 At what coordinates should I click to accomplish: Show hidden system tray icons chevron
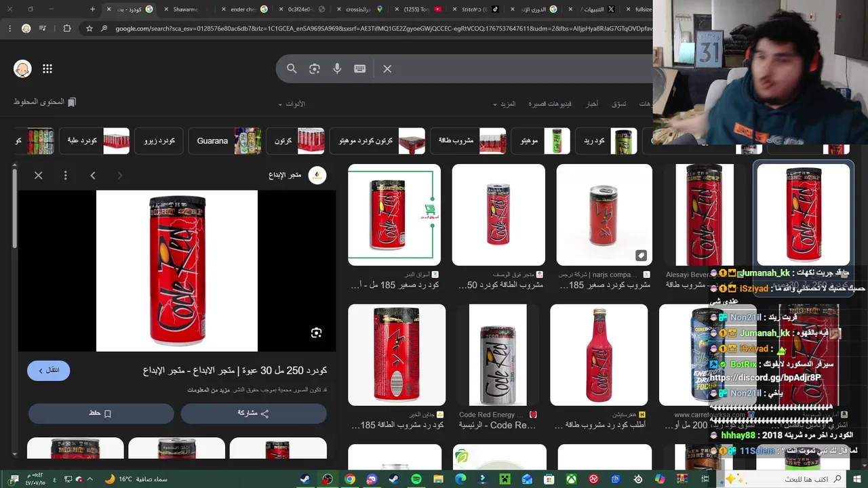pos(90,479)
